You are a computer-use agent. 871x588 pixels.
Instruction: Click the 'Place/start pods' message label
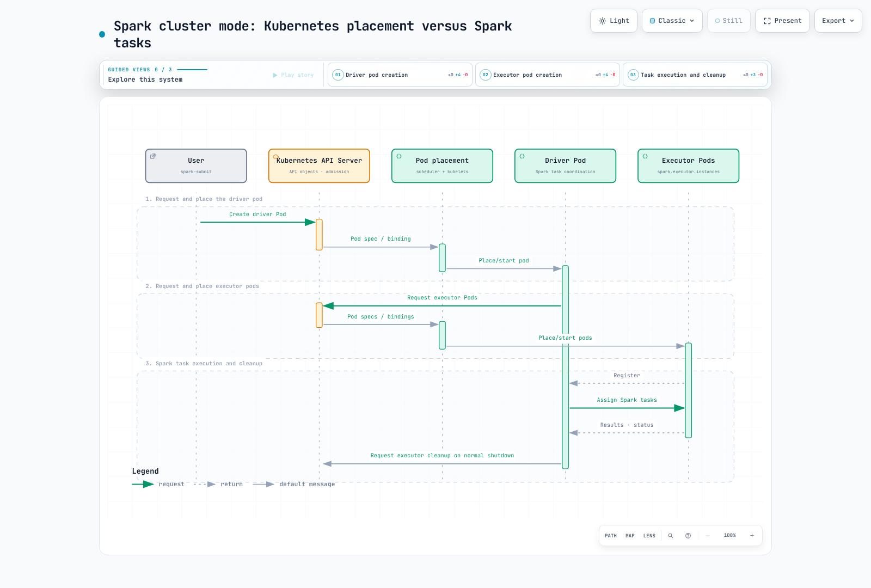565,338
